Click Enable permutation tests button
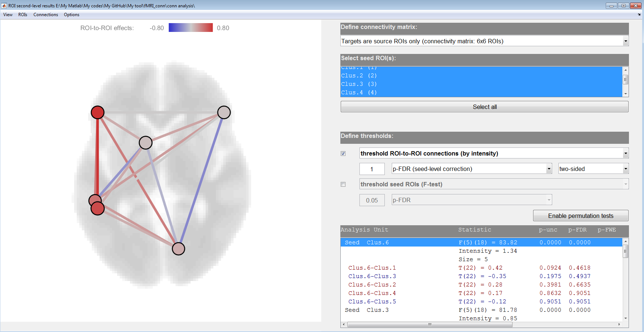The height and width of the screenshot is (332, 644). [x=580, y=216]
